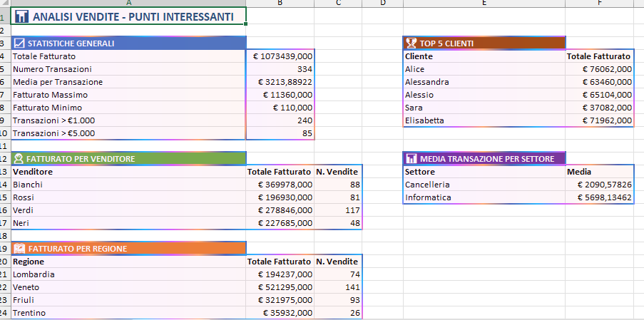The image size is (644, 320).
Task: Select the Bianchi cell in the Venditore table
Action: [128, 185]
